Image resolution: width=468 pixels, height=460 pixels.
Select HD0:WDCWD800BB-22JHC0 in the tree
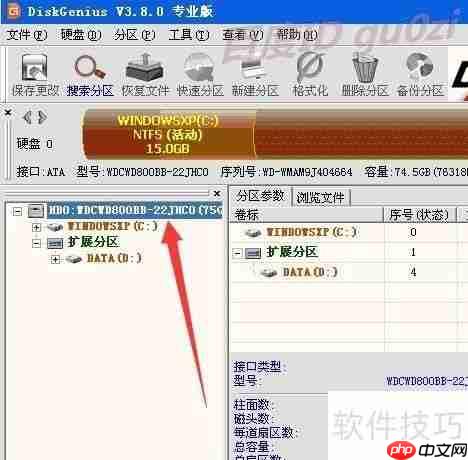pyautogui.click(x=135, y=210)
